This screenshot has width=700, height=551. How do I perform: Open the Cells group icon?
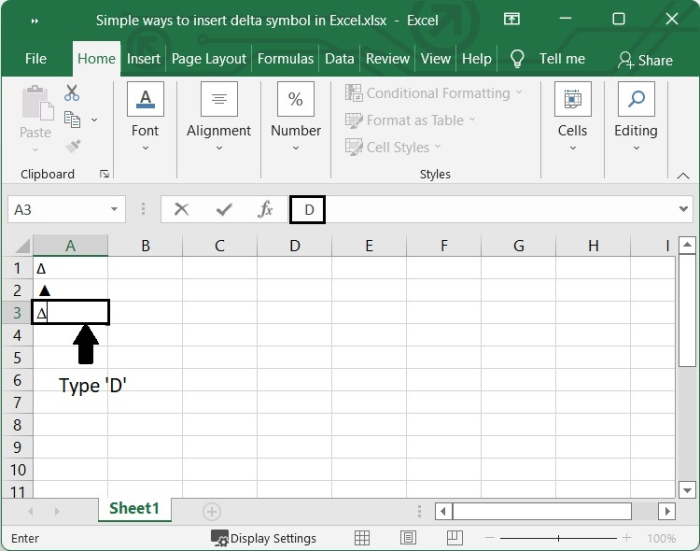[x=573, y=99]
